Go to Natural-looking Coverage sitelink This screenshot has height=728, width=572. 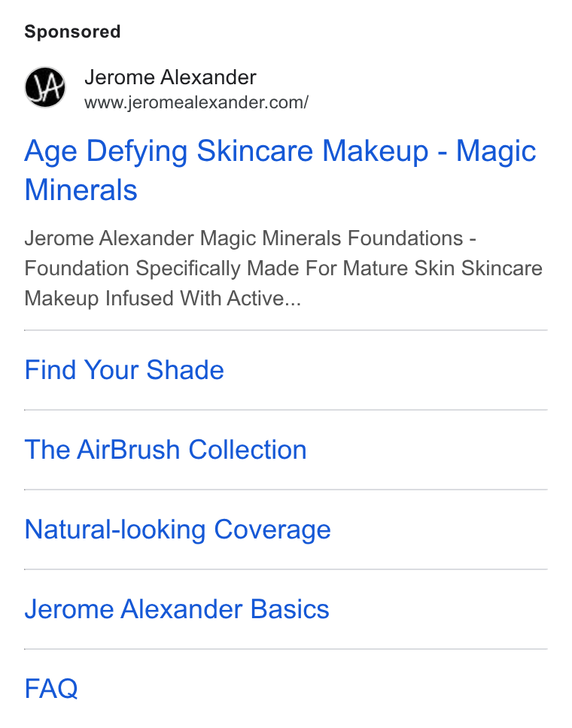point(178,529)
